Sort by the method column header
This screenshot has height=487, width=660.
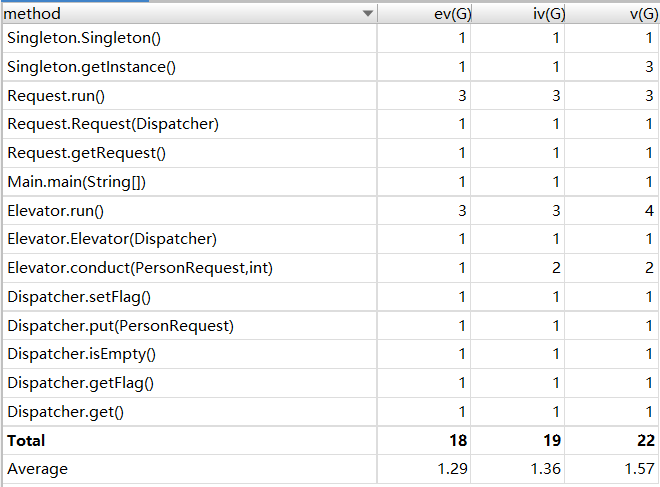(189, 14)
